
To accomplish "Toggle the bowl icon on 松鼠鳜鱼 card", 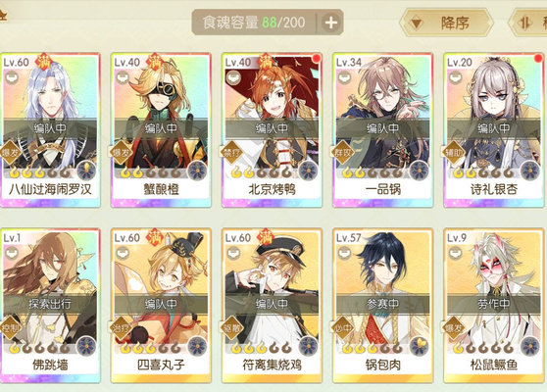I will click(x=455, y=252).
